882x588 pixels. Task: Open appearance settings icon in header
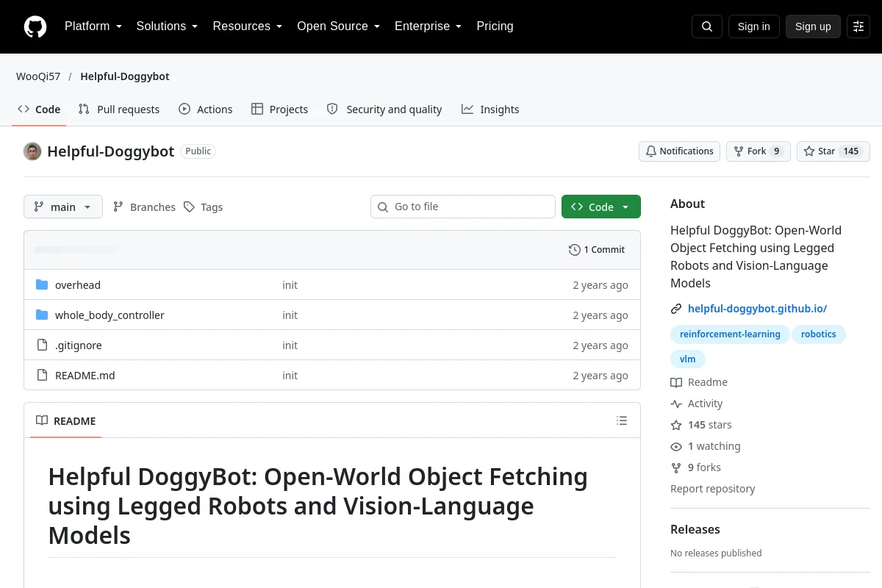click(858, 26)
